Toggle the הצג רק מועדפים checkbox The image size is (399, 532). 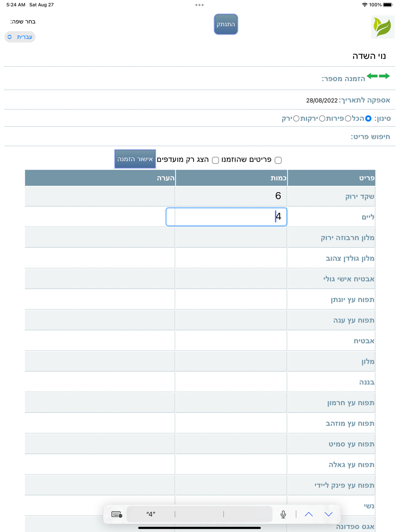click(215, 160)
